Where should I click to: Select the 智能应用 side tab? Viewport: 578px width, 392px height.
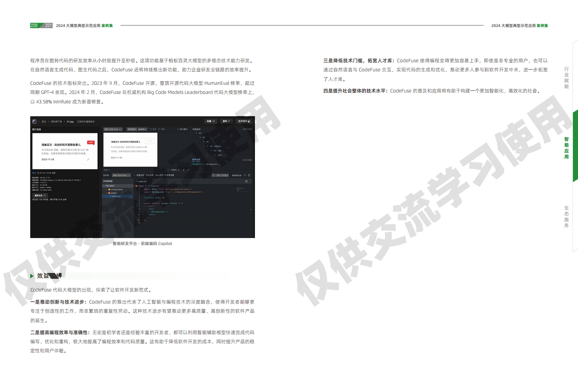pos(566,148)
